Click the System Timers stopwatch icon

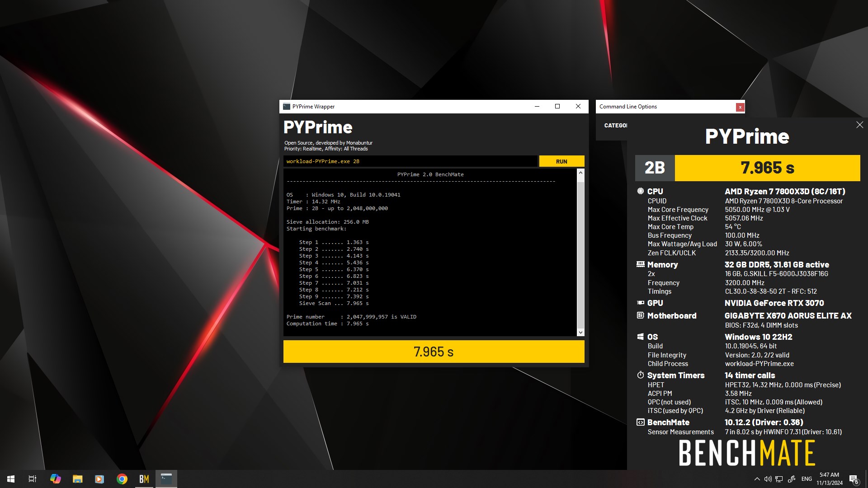[640, 375]
